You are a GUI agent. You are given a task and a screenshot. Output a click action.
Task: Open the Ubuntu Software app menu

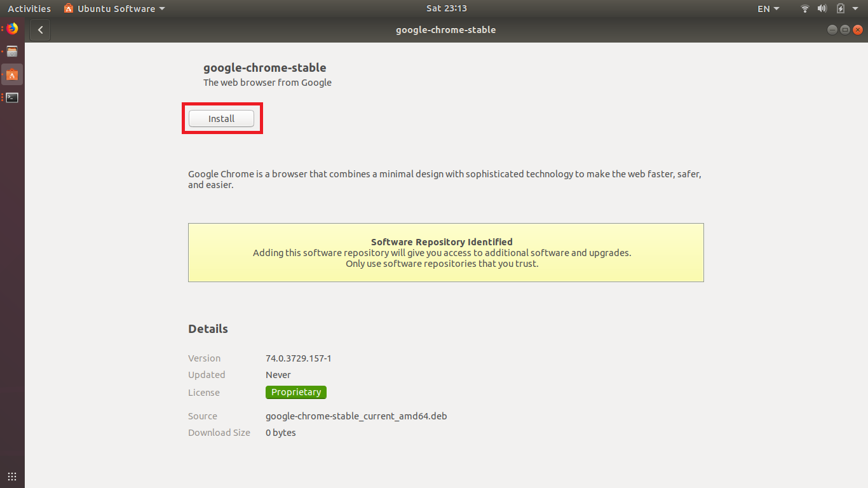point(114,8)
